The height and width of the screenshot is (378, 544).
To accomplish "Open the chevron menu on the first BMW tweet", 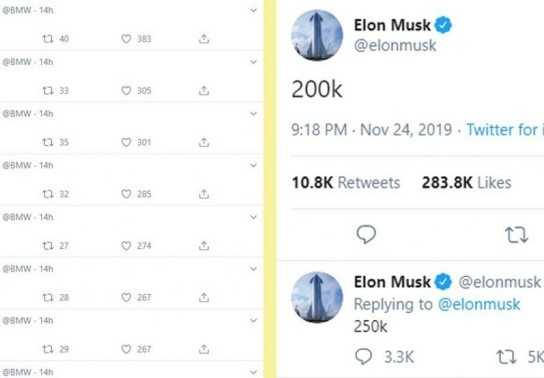I will (254, 10).
